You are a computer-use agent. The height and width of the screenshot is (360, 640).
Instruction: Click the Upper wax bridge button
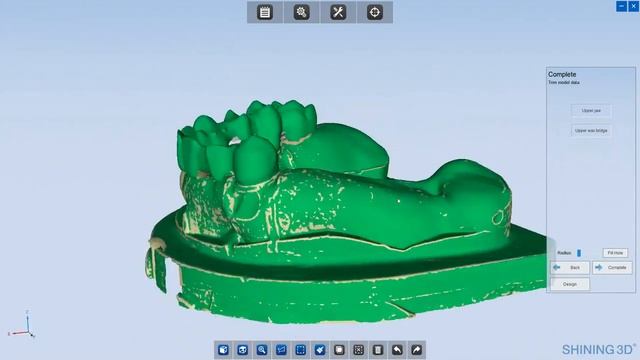click(x=591, y=131)
